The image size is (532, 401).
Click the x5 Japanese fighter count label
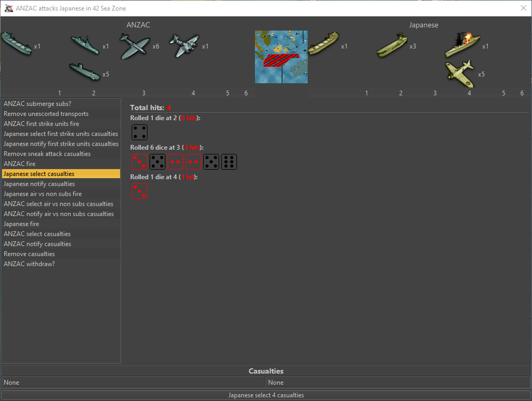[481, 74]
